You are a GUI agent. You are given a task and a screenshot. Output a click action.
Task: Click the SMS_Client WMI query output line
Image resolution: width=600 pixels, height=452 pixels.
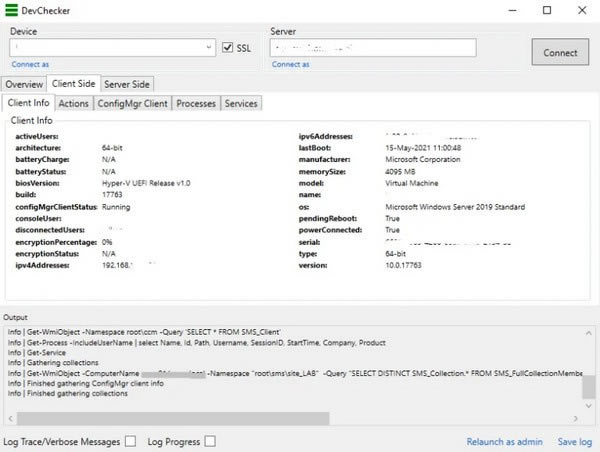click(x=144, y=332)
